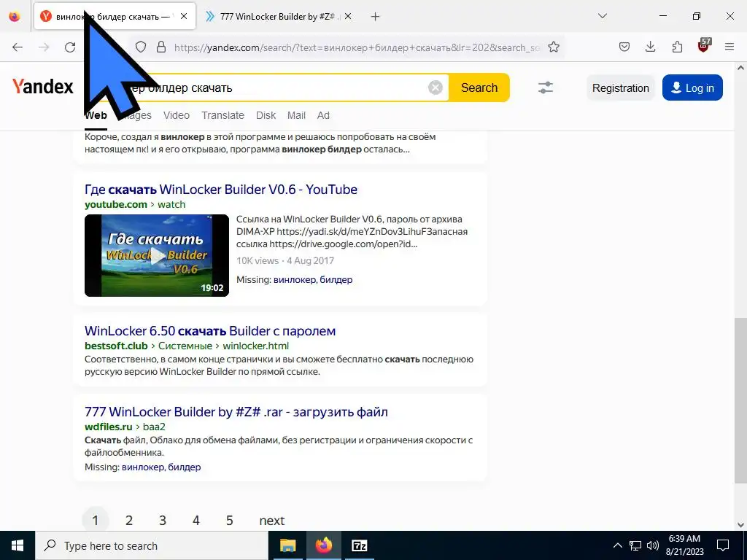
Task: Open network status tray icon
Action: [635, 545]
